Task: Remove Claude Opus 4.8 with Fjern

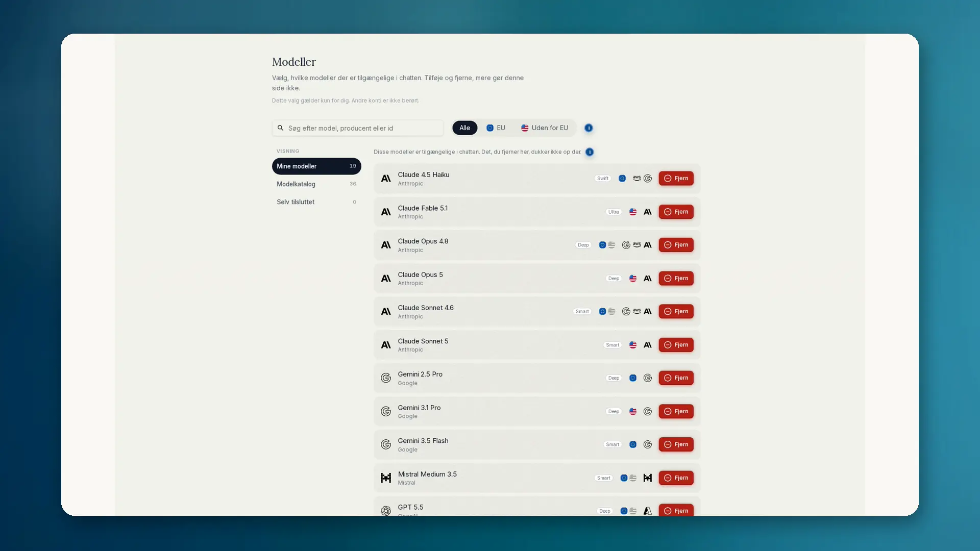Action: click(676, 245)
